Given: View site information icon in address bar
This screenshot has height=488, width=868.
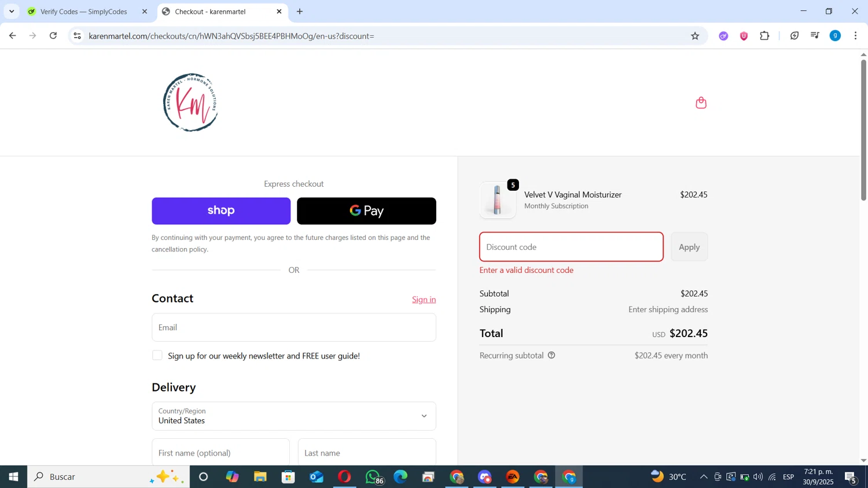Looking at the screenshot, I should [78, 36].
